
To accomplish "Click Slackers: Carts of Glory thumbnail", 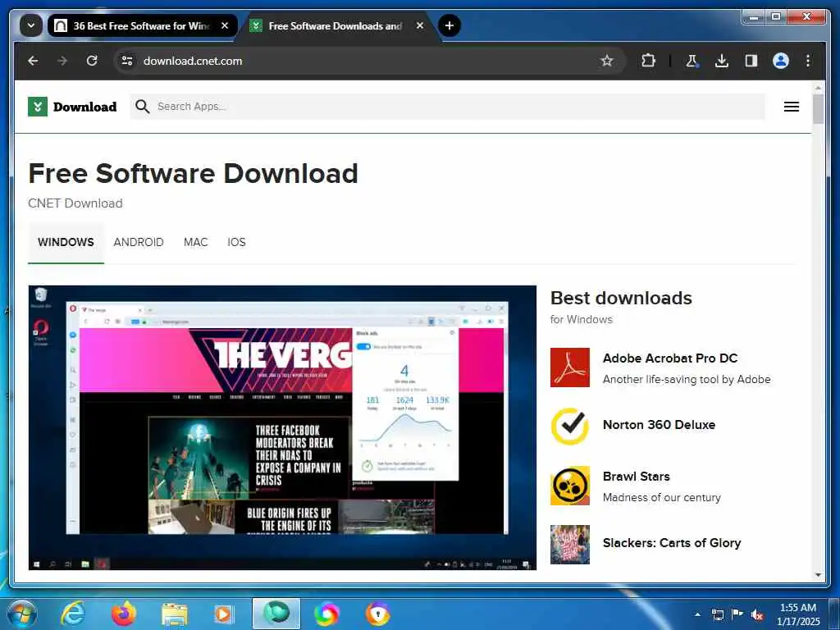I will (570, 545).
